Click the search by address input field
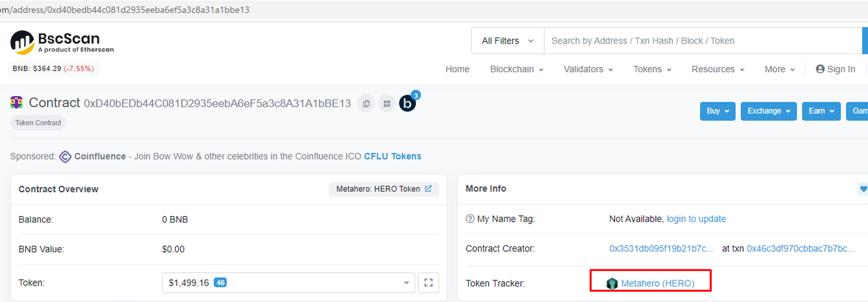The image size is (868, 302). tap(702, 41)
